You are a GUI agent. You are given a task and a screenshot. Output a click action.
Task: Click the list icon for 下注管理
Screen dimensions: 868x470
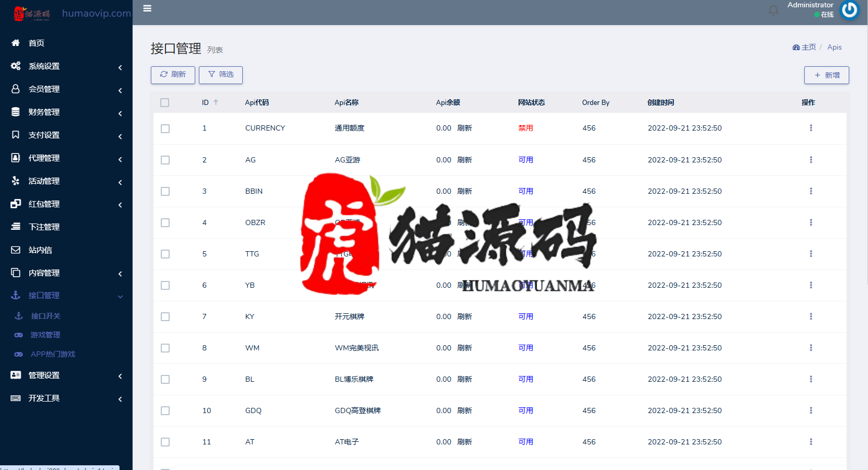tap(16, 227)
